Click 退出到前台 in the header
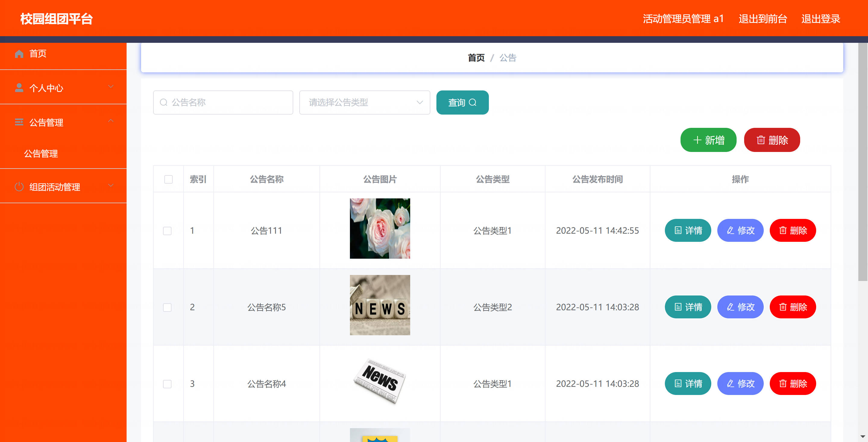Image resolution: width=868 pixels, height=442 pixels. pos(763,19)
